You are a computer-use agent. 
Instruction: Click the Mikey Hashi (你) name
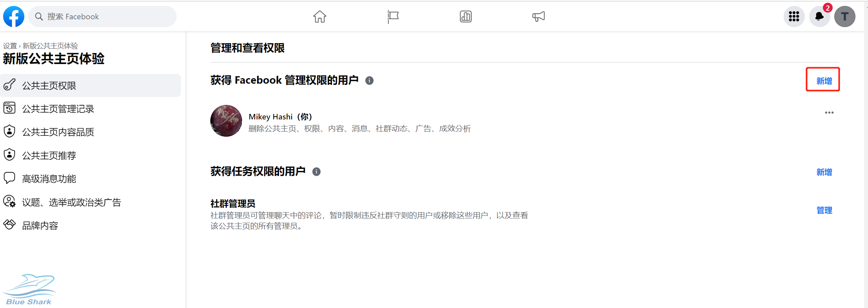click(x=280, y=117)
